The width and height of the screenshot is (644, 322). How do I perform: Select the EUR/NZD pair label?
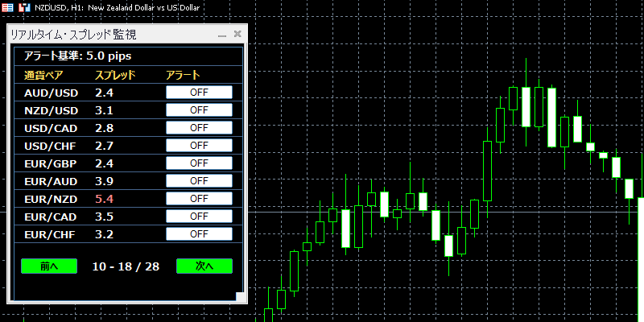pyautogui.click(x=51, y=199)
